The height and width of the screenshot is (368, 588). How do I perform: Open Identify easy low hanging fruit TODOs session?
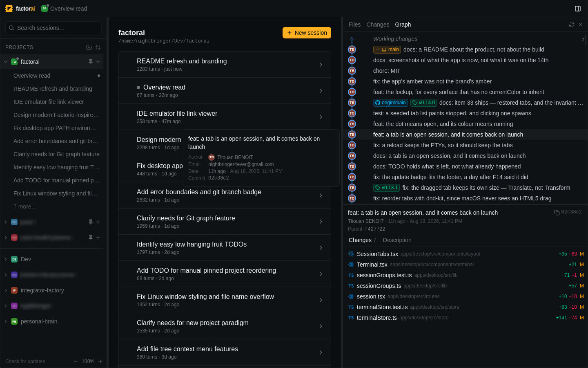(x=225, y=248)
